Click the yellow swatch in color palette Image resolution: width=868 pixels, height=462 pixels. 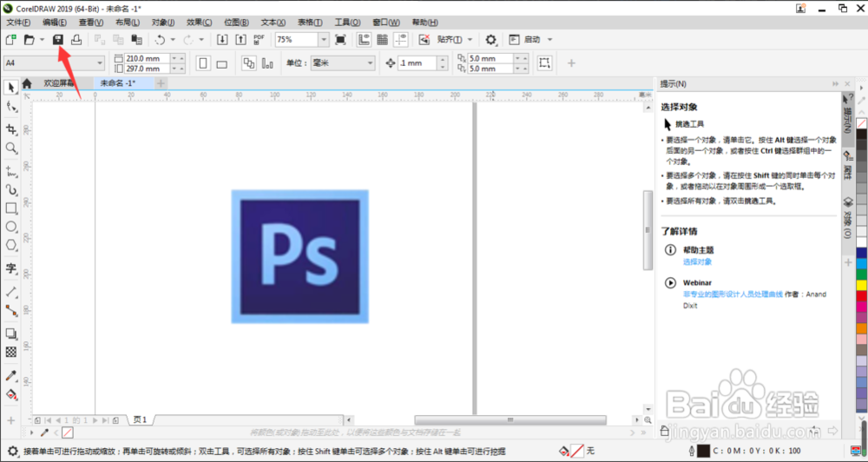[x=862, y=285]
